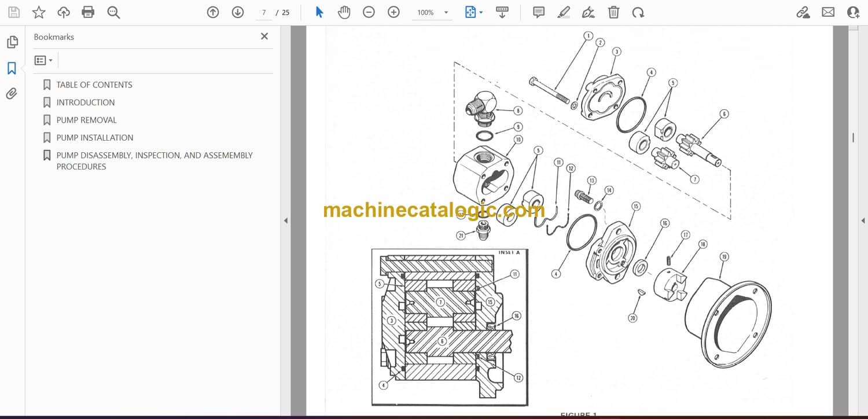Upload the file to cloud
This screenshot has width=868, height=419.
[x=64, y=12]
